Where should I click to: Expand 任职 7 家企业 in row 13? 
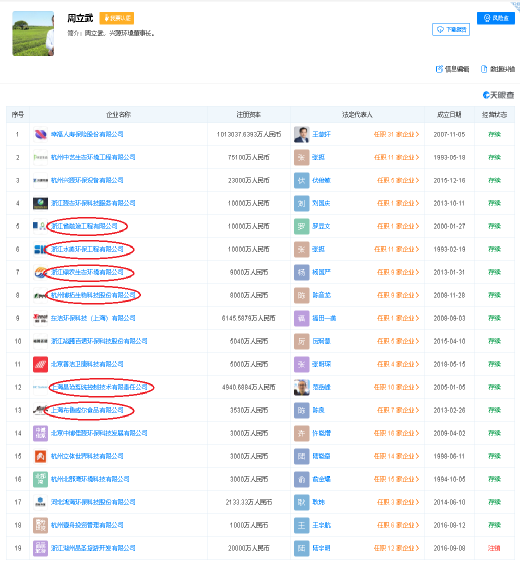click(398, 410)
